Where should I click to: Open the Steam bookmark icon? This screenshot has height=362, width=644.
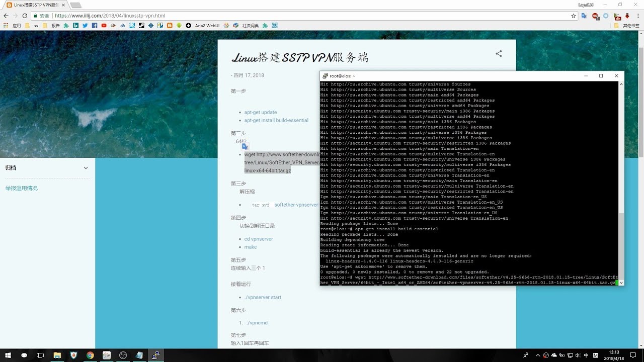141,25
